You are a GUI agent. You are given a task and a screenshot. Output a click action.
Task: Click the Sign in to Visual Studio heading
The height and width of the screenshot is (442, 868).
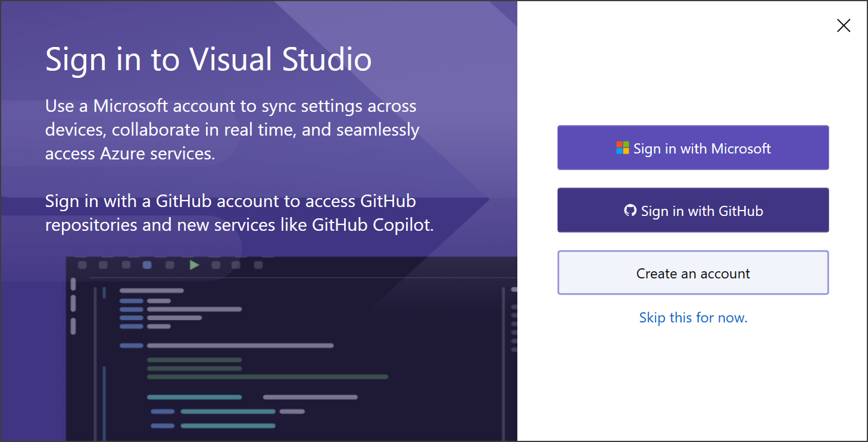coord(208,59)
